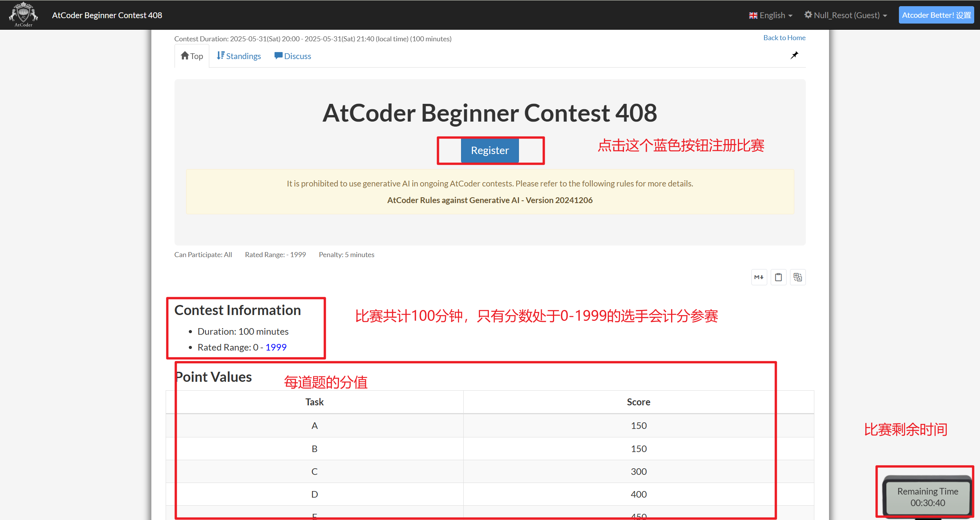980x520 pixels.
Task: Follow the Back to Home link
Action: 784,37
